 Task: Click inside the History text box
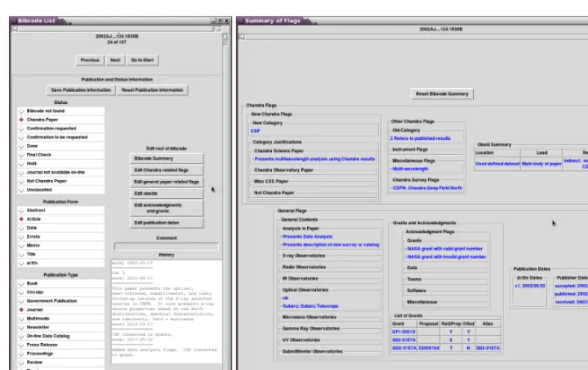point(167,312)
